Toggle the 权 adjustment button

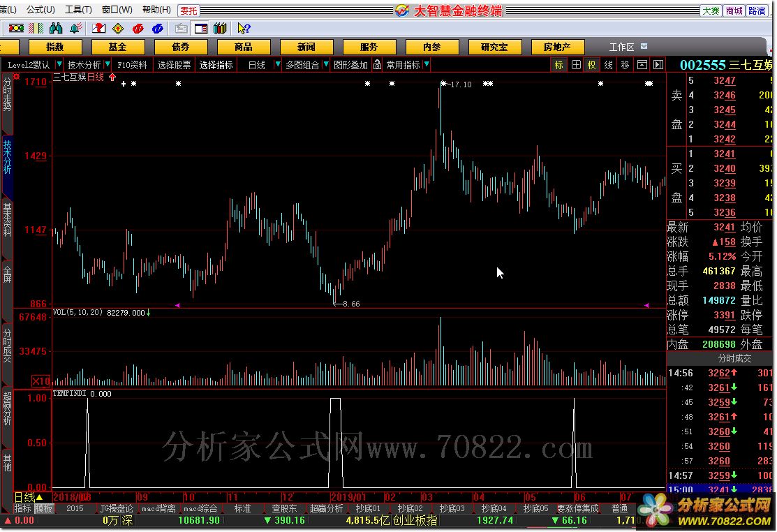coord(592,64)
